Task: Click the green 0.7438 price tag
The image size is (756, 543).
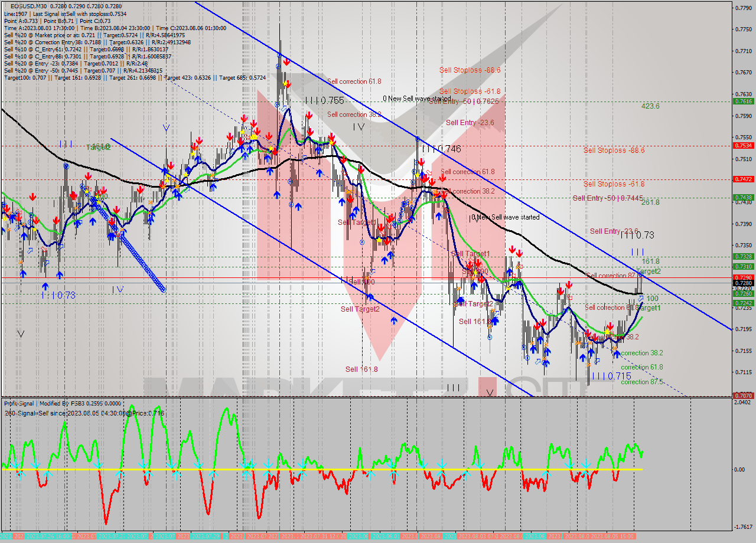Action: pyautogui.click(x=743, y=197)
